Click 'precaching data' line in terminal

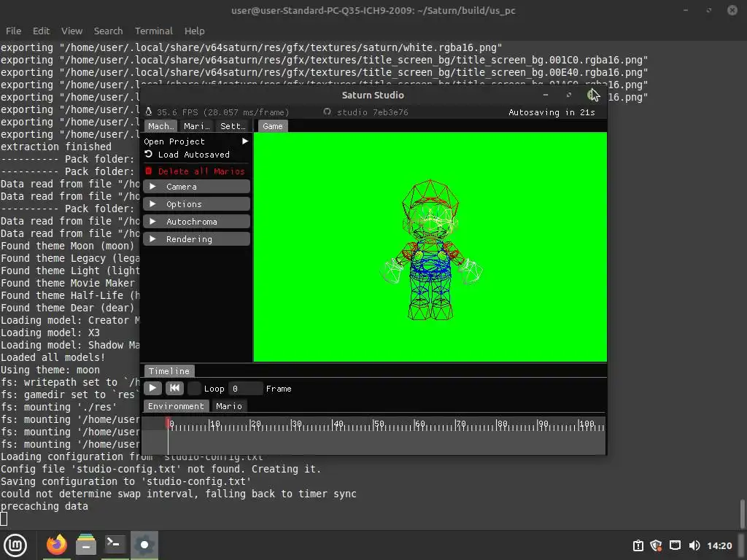[x=44, y=506]
